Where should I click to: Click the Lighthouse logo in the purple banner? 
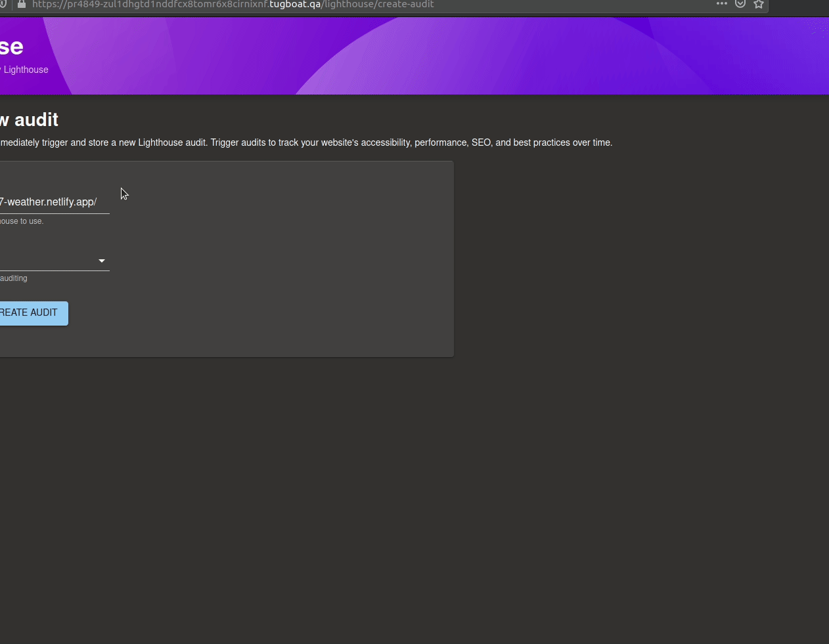[x=12, y=46]
